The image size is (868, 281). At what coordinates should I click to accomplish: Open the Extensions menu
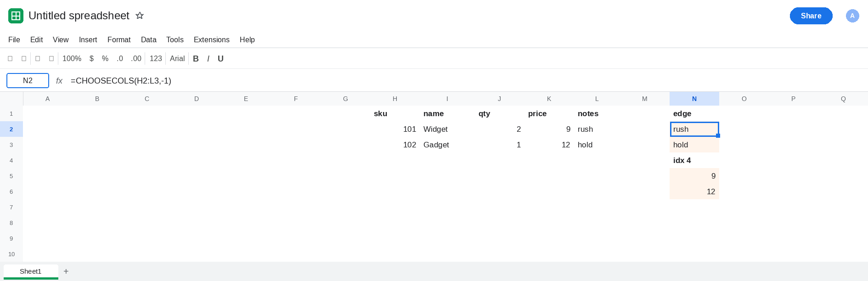pos(212,39)
